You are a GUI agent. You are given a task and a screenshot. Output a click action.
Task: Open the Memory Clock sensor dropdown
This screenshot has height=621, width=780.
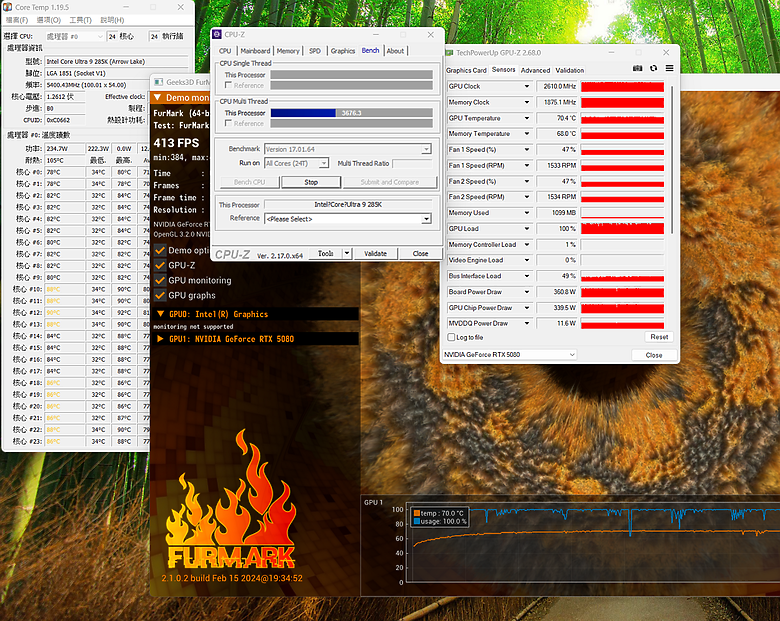[527, 102]
